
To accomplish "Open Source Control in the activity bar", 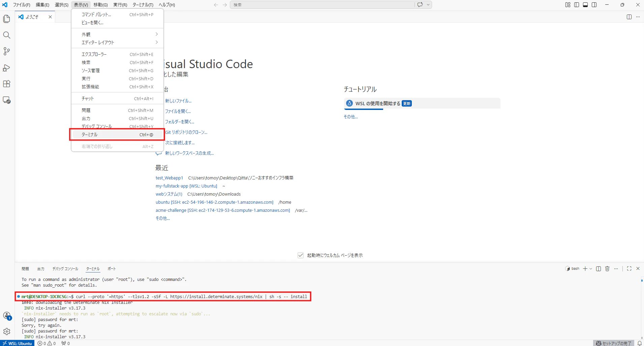I will (7, 51).
